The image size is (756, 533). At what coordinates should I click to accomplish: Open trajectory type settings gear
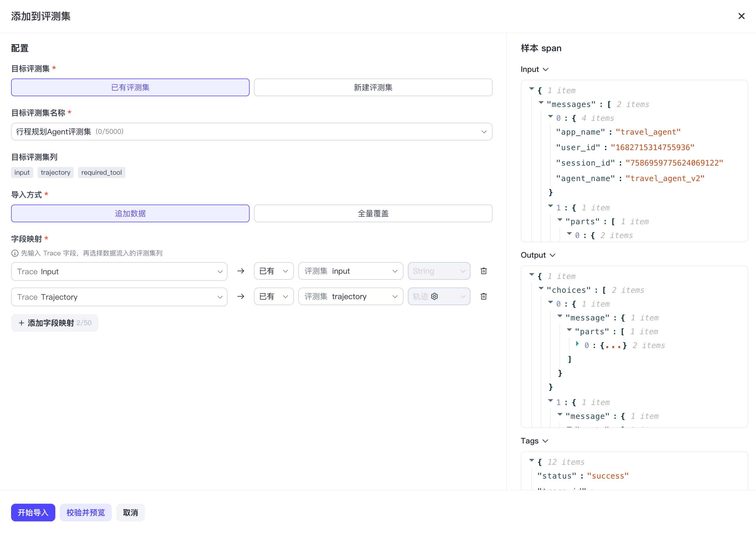point(434,296)
